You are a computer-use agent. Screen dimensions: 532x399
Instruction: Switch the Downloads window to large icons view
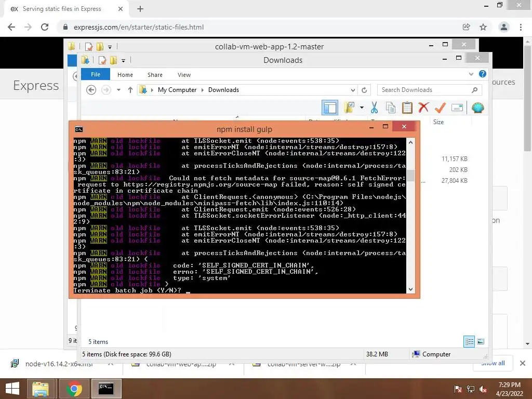point(481,341)
